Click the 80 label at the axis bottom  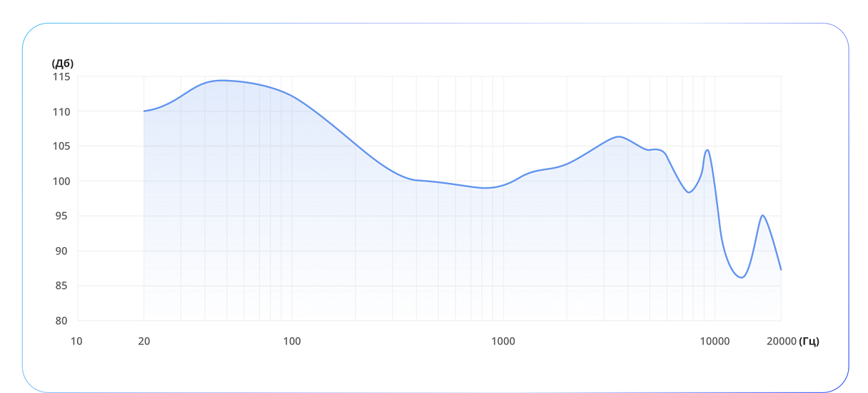pyautogui.click(x=61, y=321)
